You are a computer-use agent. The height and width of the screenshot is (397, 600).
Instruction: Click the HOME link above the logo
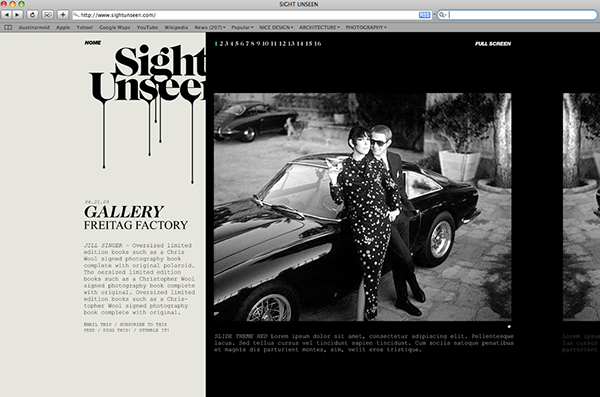93,43
